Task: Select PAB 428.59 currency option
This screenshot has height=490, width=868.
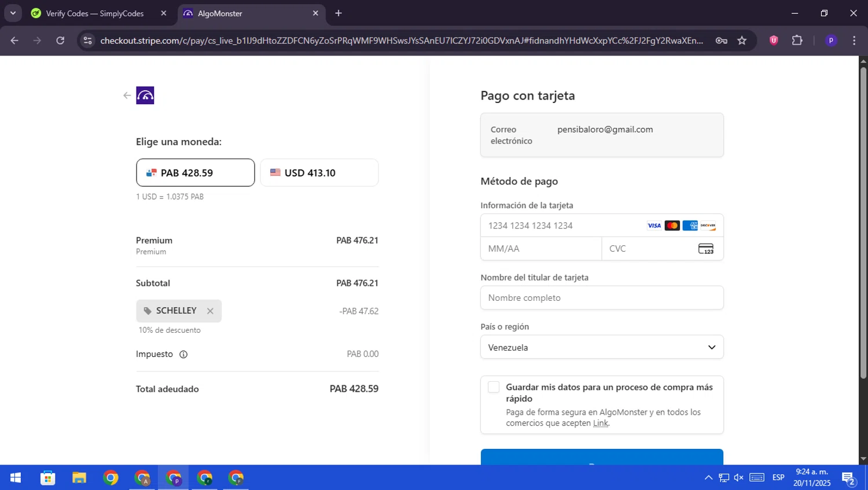Action: 195,172
